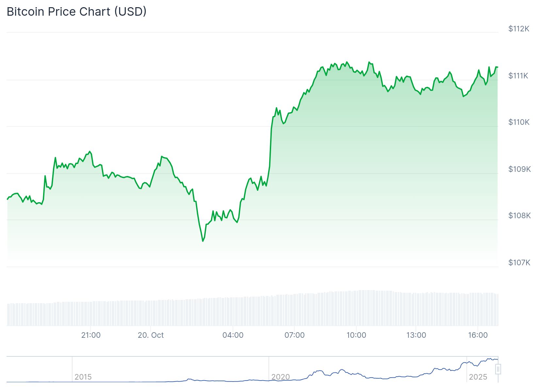Screen dimensions: 537x392
Task: Click the $110K price axis label
Action: click(519, 122)
